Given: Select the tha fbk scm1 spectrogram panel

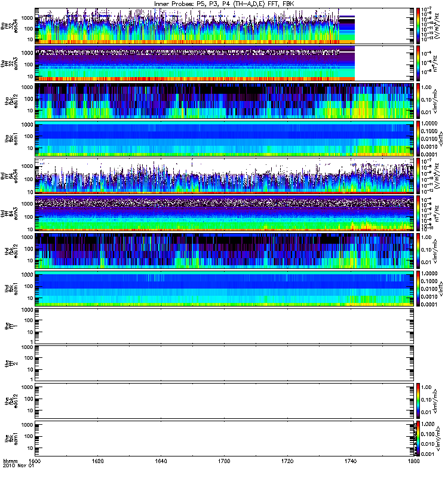Looking at the screenshot, I should point(225,139).
